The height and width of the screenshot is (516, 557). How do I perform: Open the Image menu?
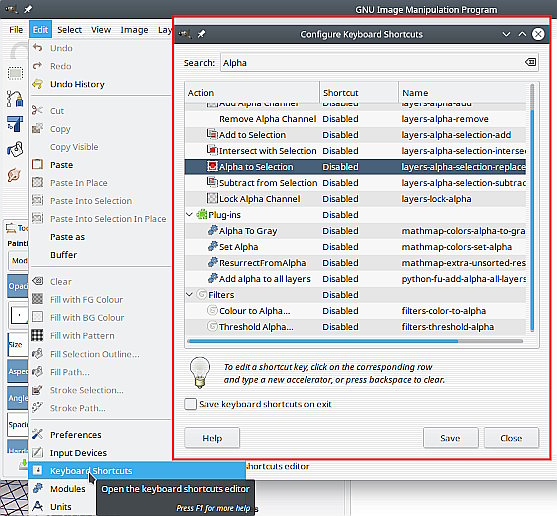(134, 29)
